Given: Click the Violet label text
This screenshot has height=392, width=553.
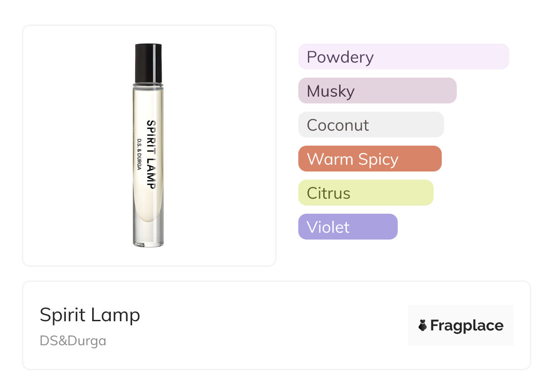Looking at the screenshot, I should (x=328, y=227).
